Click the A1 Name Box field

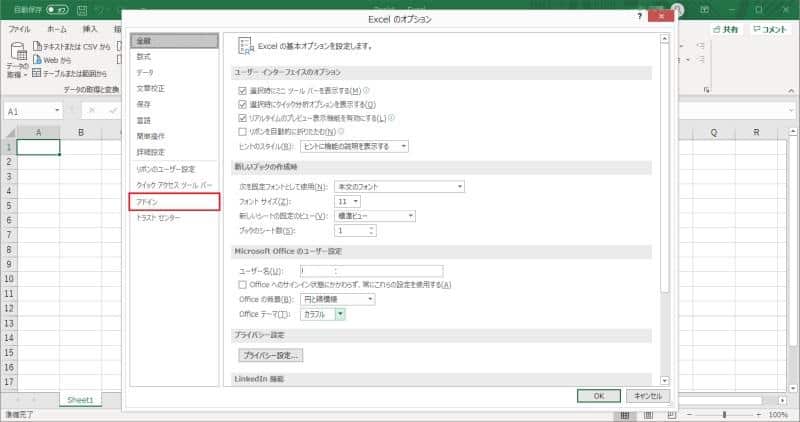[x=29, y=111]
